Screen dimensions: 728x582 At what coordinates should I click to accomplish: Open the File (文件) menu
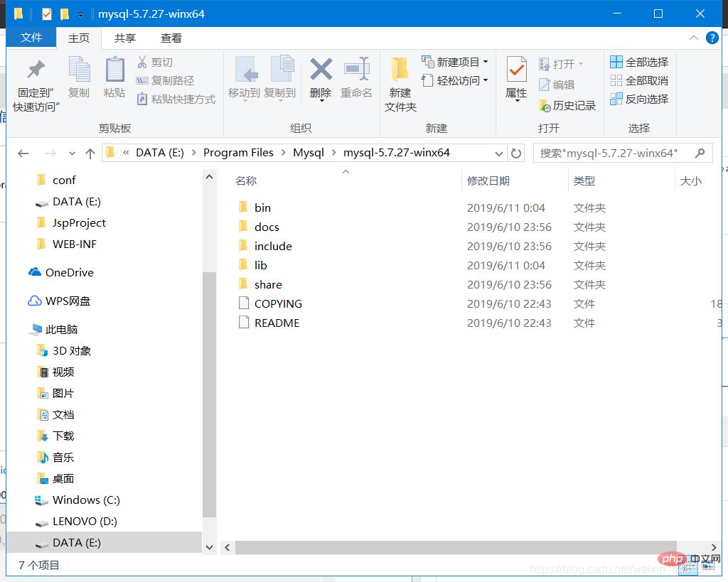click(x=31, y=38)
